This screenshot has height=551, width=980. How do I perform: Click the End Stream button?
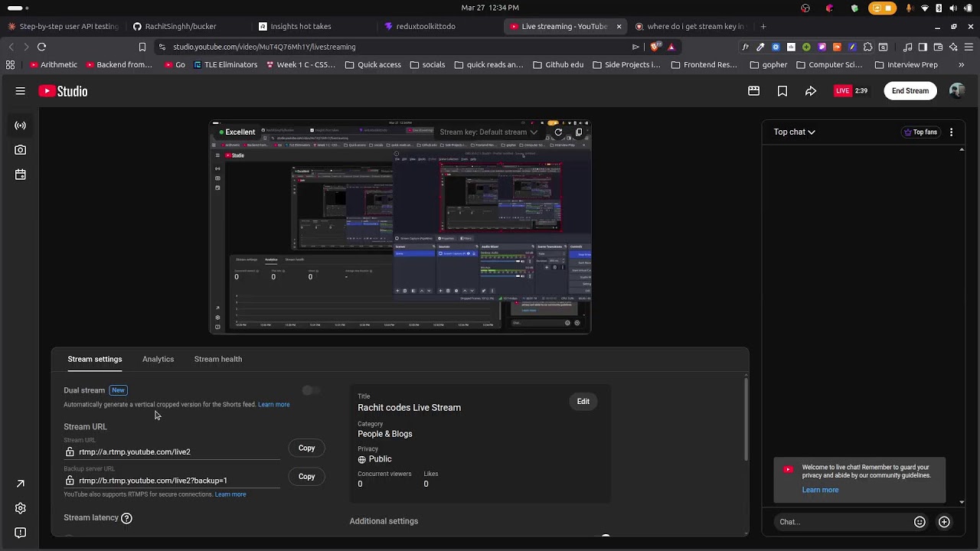pyautogui.click(x=910, y=91)
